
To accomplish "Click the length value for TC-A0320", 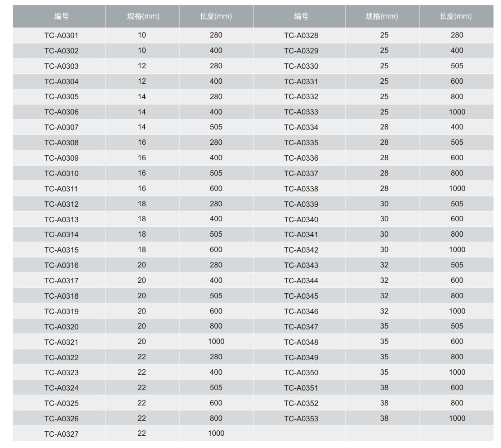I will coord(216,326).
